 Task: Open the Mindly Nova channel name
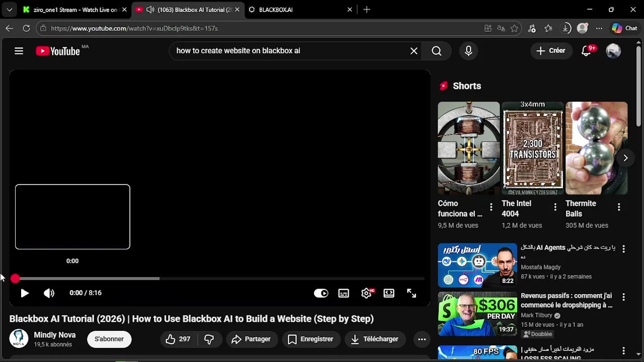tap(55, 335)
